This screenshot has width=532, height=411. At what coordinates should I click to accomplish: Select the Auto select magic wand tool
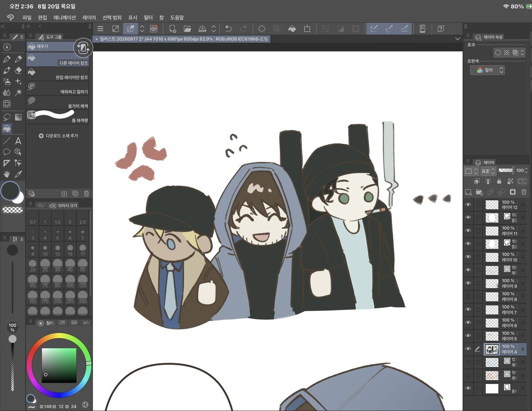tap(18, 93)
